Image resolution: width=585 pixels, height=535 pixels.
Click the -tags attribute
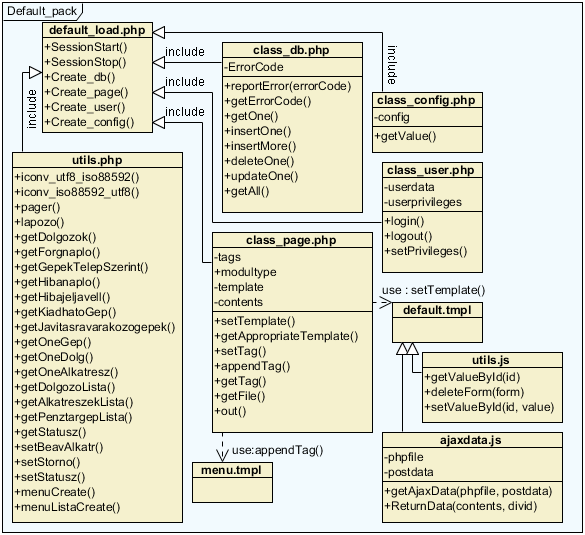click(x=227, y=257)
